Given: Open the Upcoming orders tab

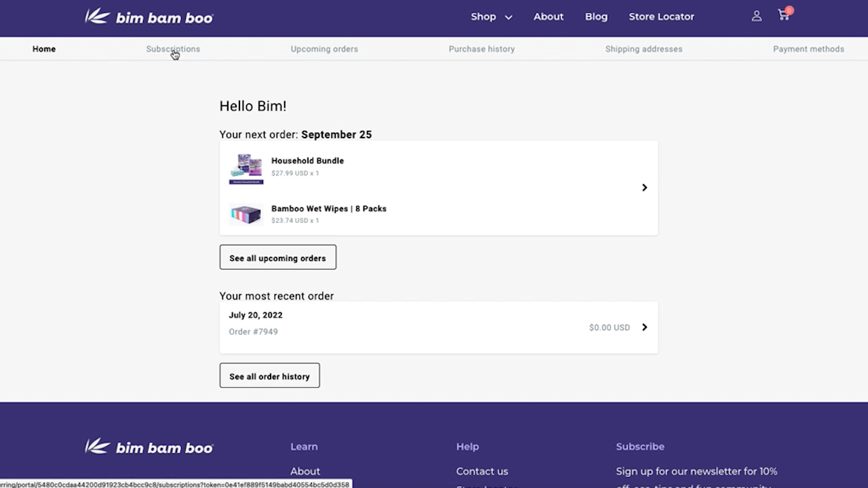Looking at the screenshot, I should (324, 49).
